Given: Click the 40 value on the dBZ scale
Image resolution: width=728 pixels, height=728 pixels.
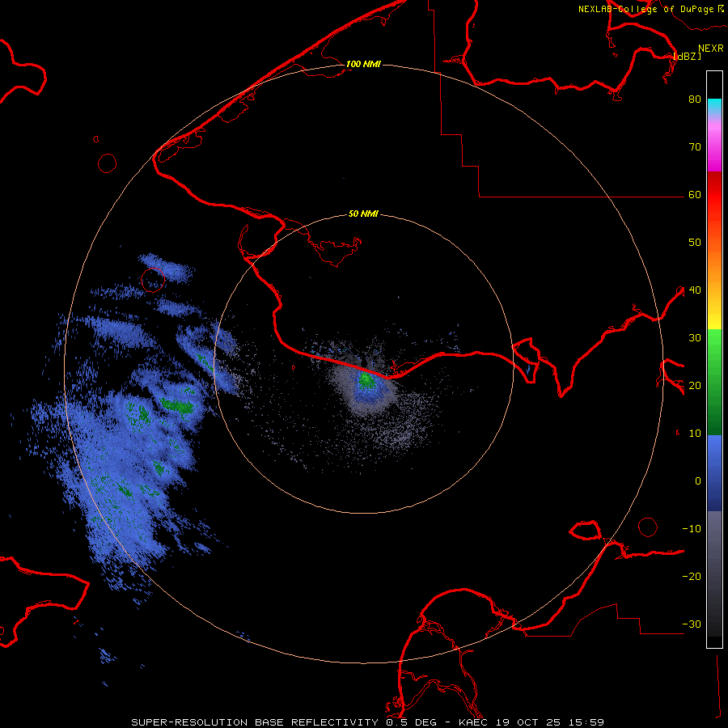Looking at the screenshot, I should [x=695, y=290].
